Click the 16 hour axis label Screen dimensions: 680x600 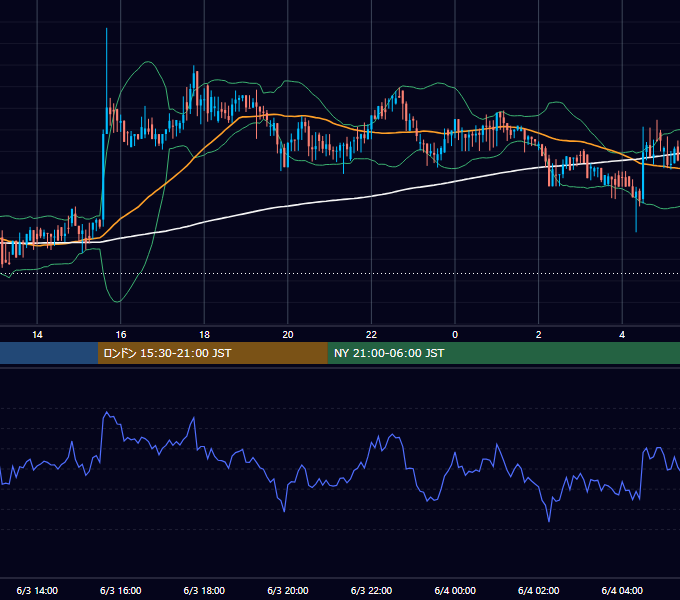point(121,335)
